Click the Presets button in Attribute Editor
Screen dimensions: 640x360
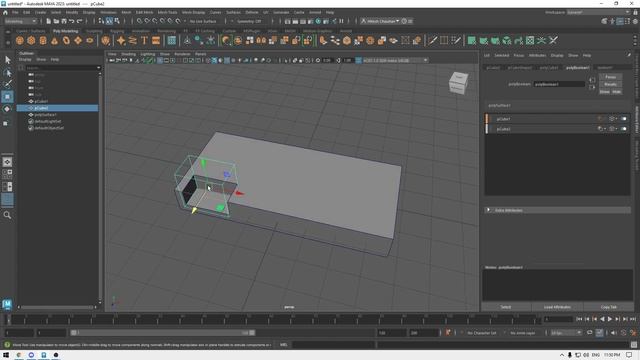tap(610, 84)
